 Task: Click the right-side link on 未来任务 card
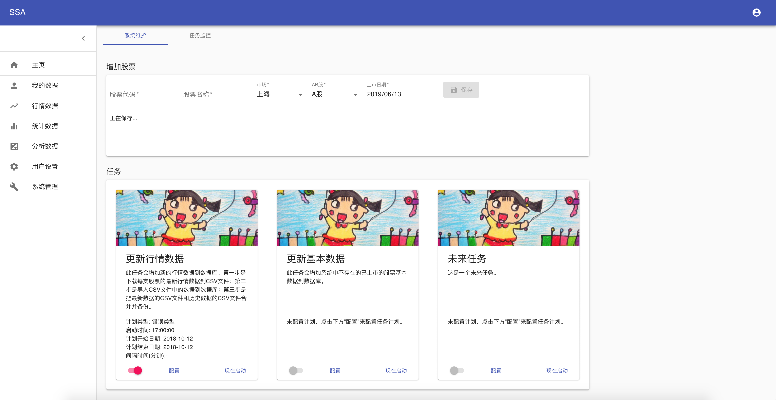click(558, 370)
